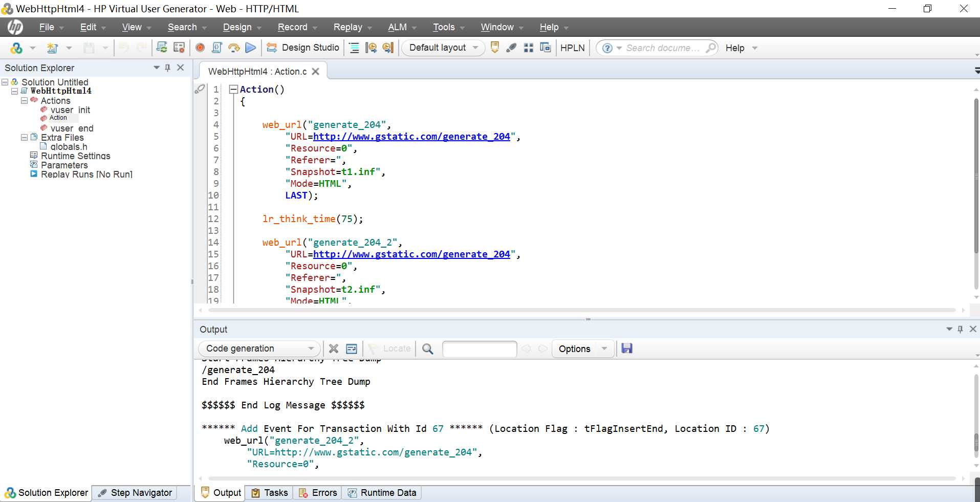Click the Solution Explorer toolbar icon

pos(16,48)
